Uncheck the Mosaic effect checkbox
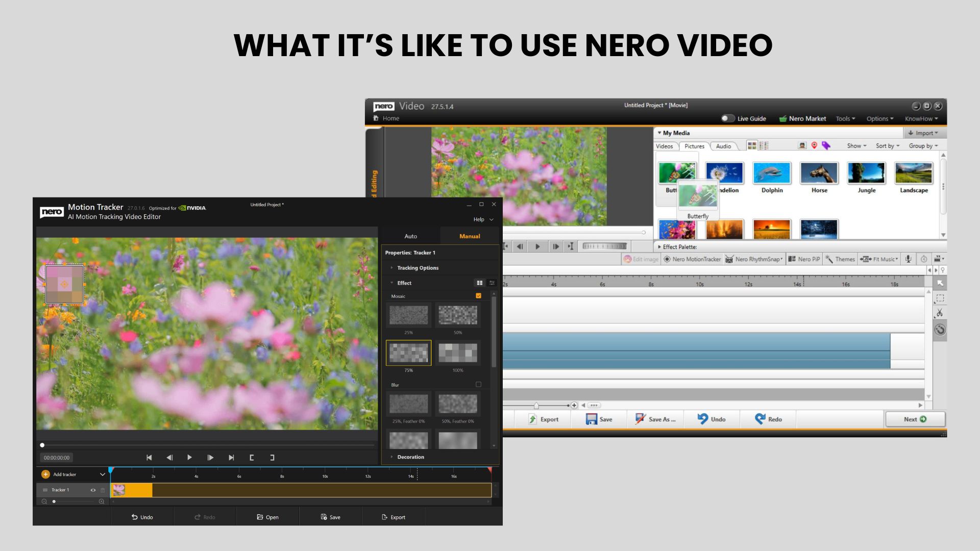 click(478, 296)
